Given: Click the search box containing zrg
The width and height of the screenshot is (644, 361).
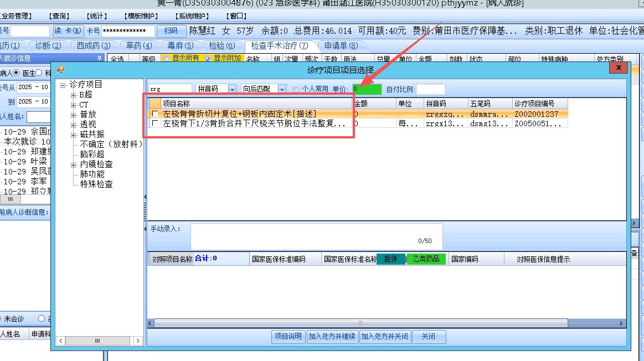Looking at the screenshot, I should [170, 89].
